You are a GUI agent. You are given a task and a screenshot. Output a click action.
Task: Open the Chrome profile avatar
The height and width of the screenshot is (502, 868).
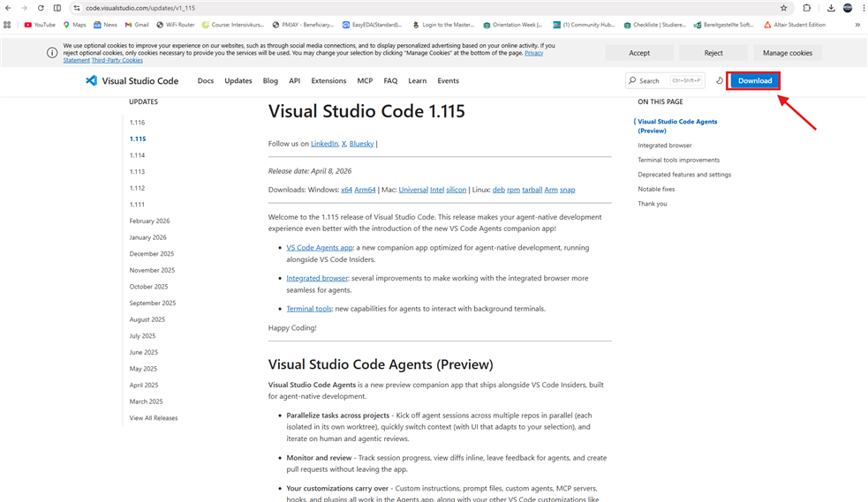[848, 8]
